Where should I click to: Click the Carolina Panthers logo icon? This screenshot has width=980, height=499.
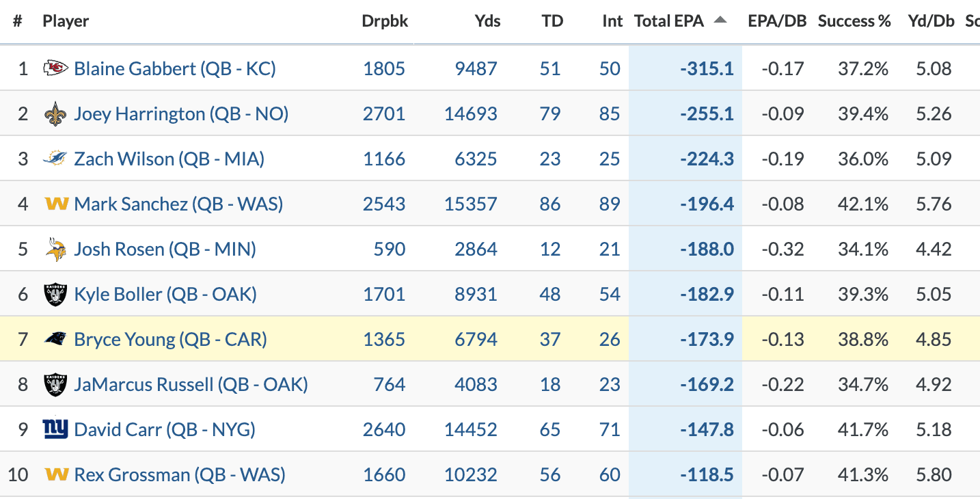pos(55,339)
